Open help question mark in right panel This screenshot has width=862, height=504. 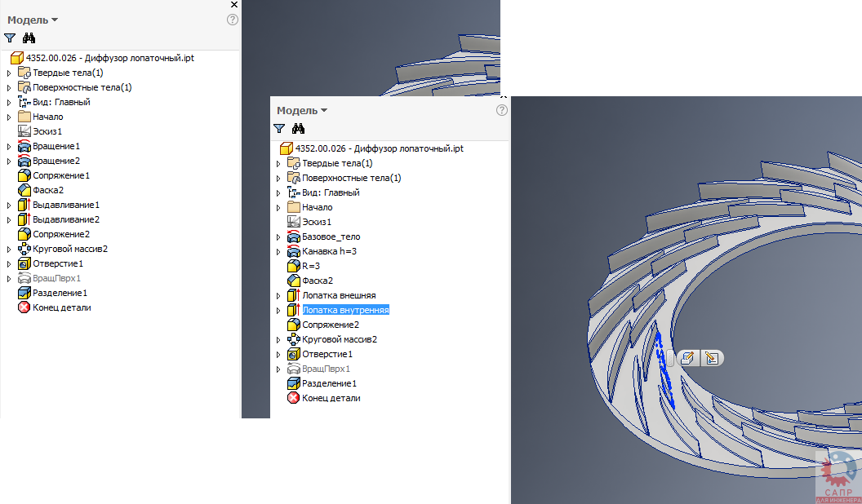click(502, 110)
